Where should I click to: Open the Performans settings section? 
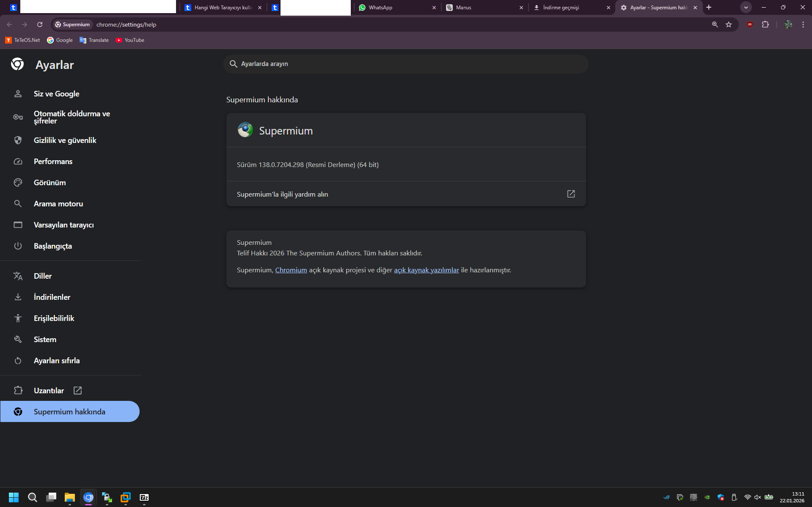(x=70, y=162)
